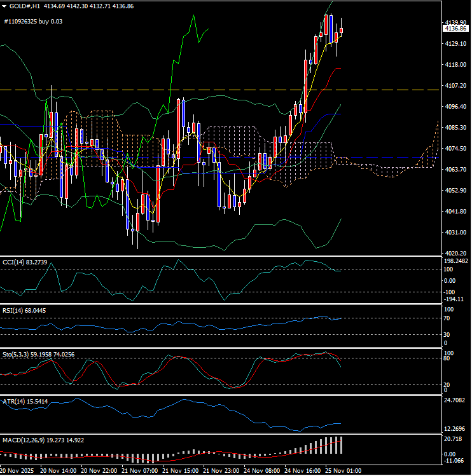Click the tallest rightmost MACD histogram bar

tap(342, 445)
